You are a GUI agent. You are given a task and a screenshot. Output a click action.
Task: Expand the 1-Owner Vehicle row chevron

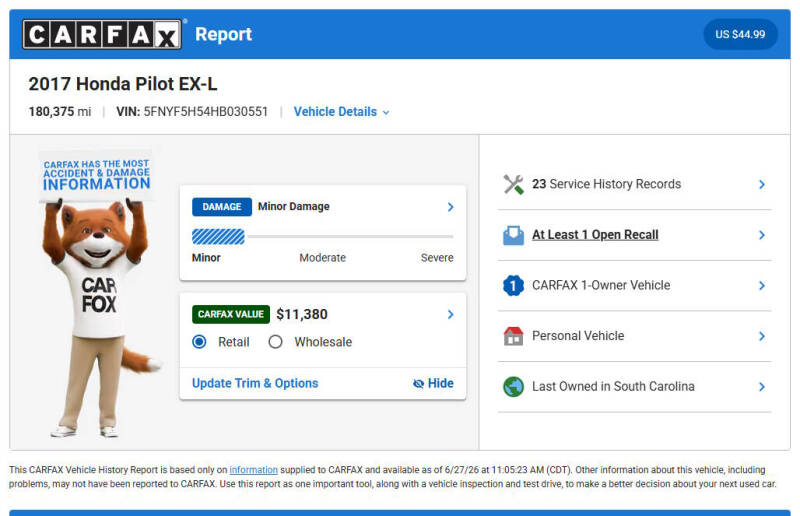point(762,285)
